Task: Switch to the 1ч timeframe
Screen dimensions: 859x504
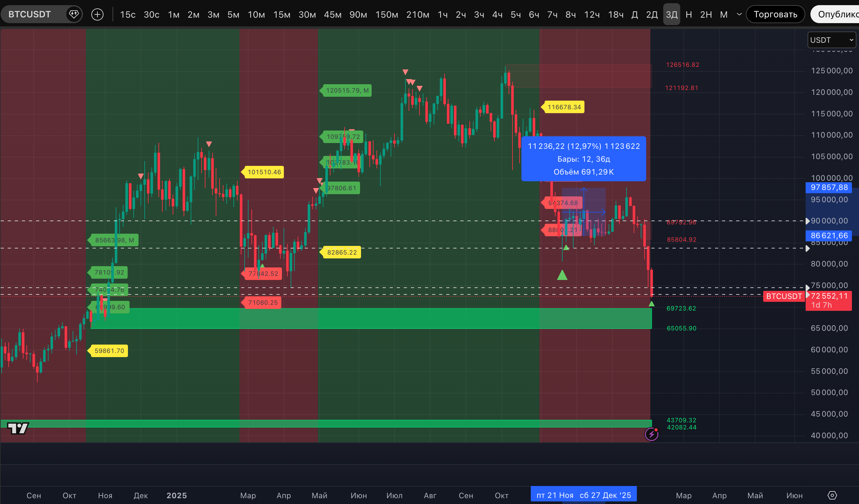Action: point(442,14)
